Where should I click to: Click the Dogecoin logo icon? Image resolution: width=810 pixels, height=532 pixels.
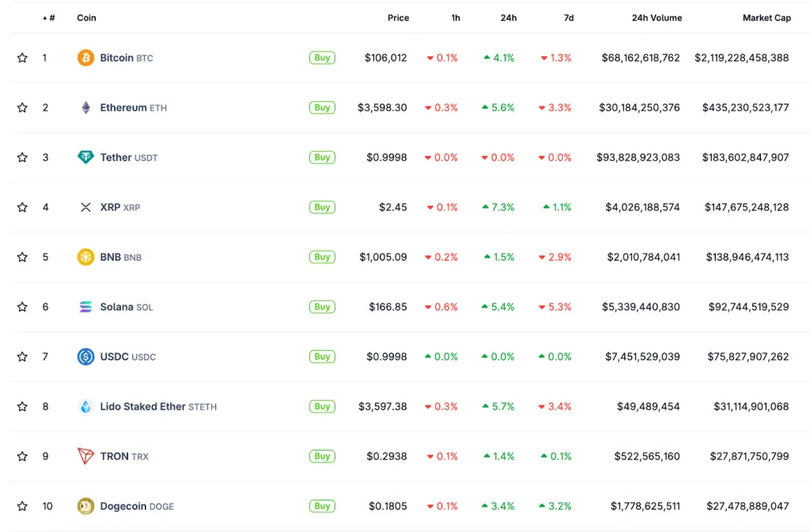tap(85, 506)
